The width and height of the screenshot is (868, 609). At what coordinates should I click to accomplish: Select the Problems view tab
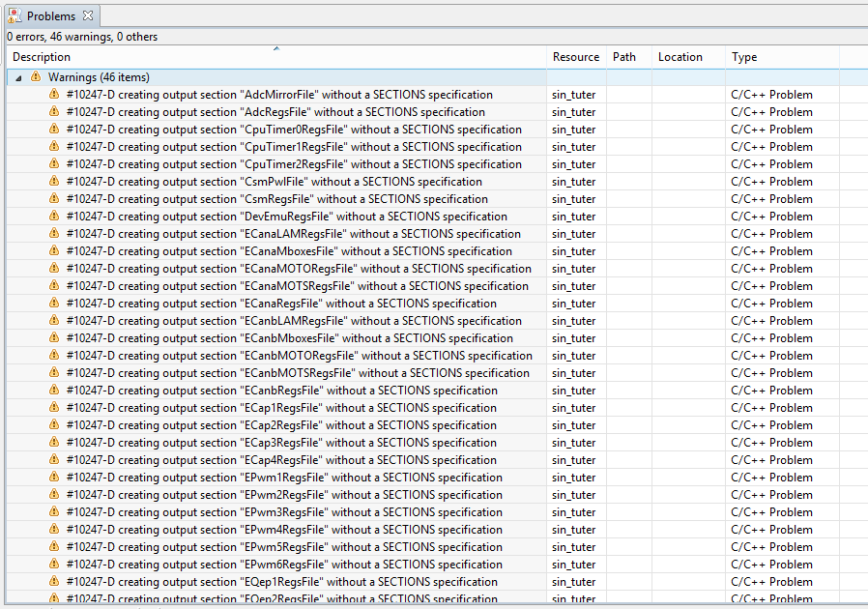[51, 16]
